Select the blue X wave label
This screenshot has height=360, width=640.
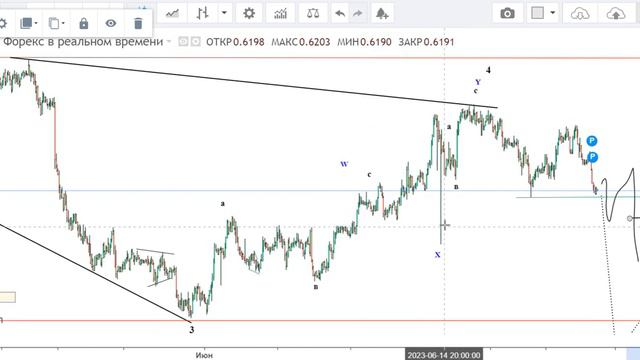[438, 255]
